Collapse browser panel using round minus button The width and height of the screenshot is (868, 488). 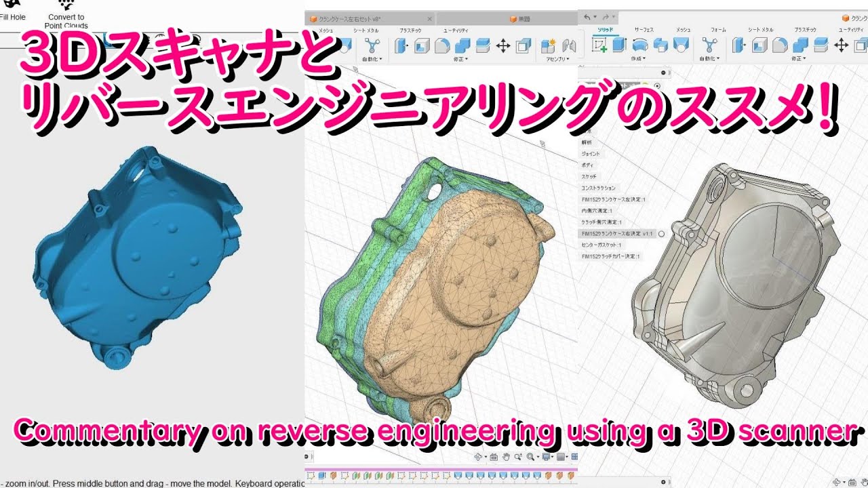coord(663,72)
